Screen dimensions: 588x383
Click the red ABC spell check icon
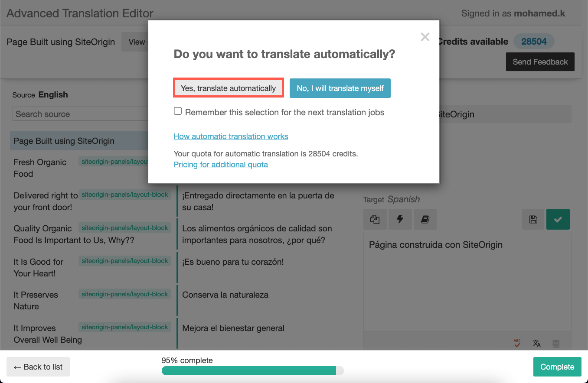point(517,343)
